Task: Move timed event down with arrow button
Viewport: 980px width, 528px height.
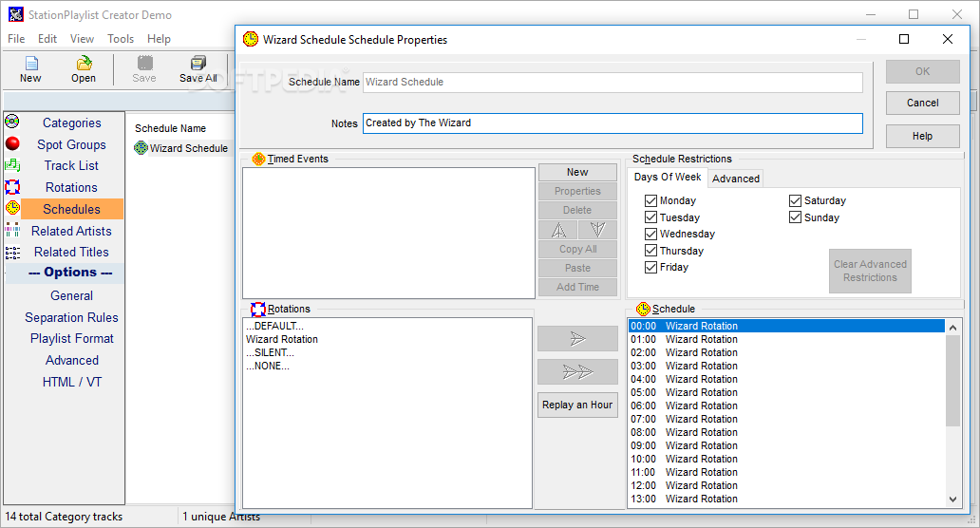Action: [x=597, y=230]
